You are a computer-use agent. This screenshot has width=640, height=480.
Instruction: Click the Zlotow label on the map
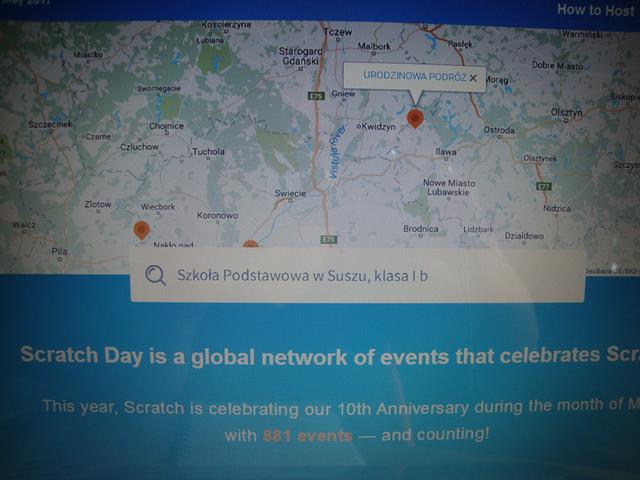(x=98, y=204)
